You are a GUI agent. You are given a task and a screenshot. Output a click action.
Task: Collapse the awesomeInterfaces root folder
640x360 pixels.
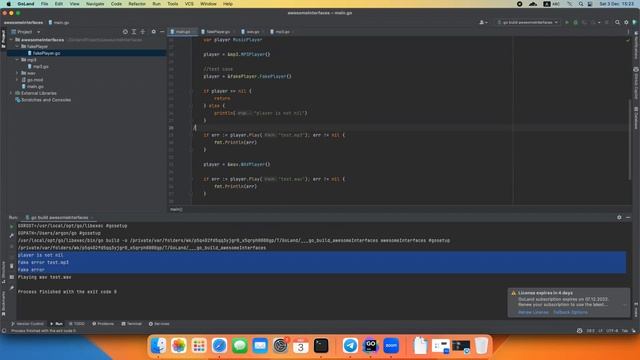point(11,40)
